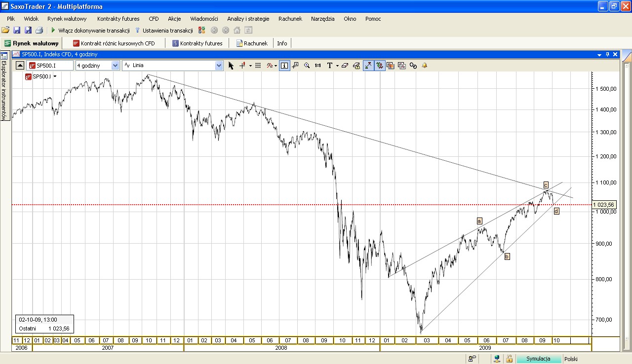Open the Akcje menu
Image resolution: width=632 pixels, height=364 pixels.
[174, 19]
